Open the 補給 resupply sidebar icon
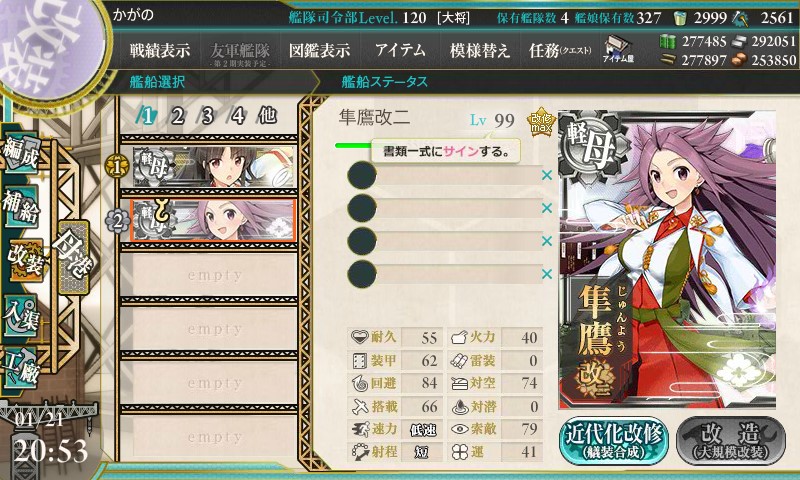The image size is (800, 480). (21, 206)
